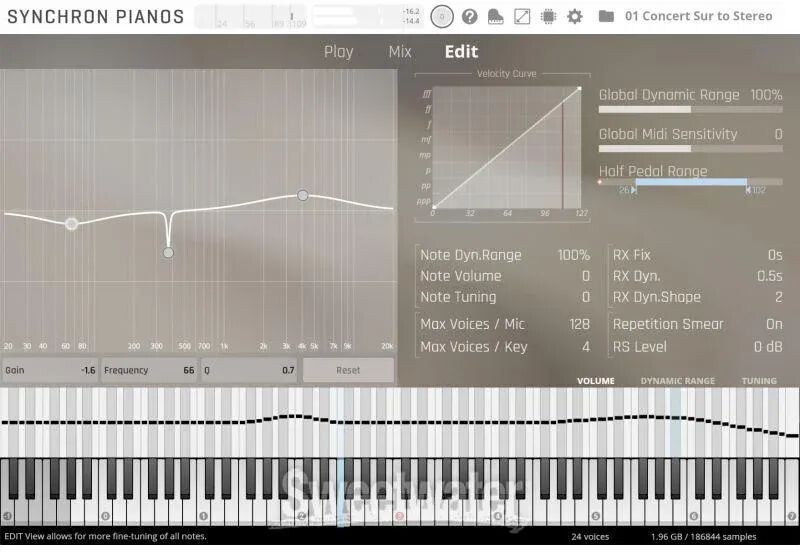Click the piano instrument icon in top bar
This screenshot has width=800, height=552.
click(495, 16)
